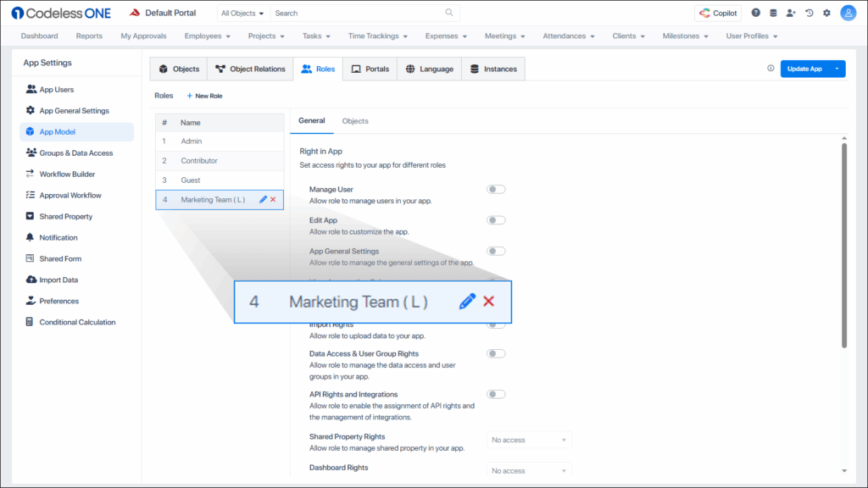Viewport: 868px width, 488px height.
Task: Select App Model in the sidebar
Action: coord(76,131)
